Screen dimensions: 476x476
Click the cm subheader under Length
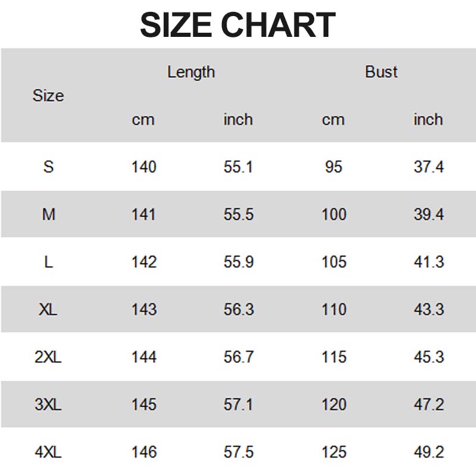click(143, 120)
